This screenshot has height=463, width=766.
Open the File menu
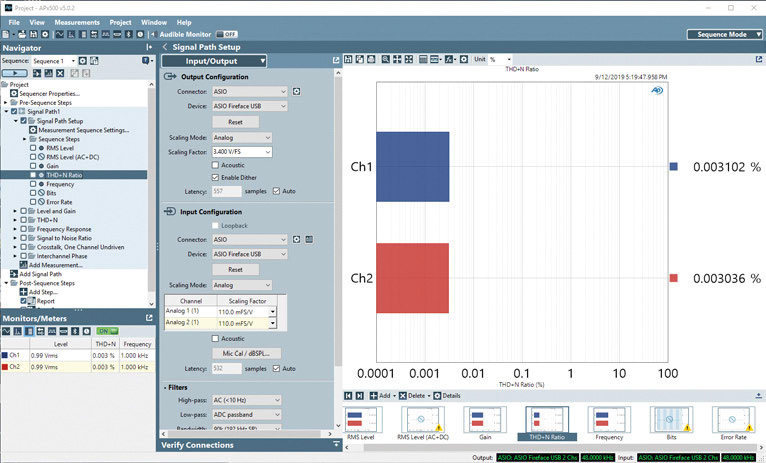click(14, 22)
